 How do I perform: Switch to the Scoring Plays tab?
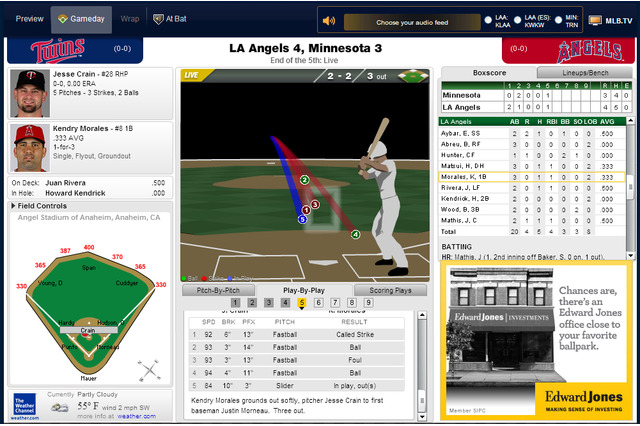point(390,290)
